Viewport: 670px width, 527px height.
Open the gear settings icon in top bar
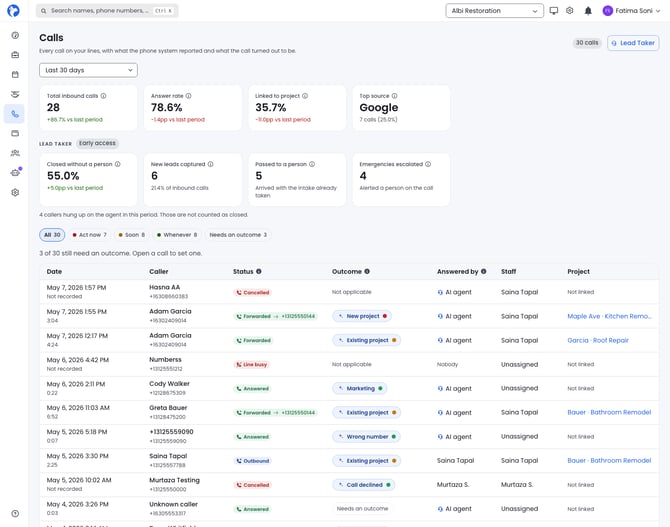(x=570, y=11)
